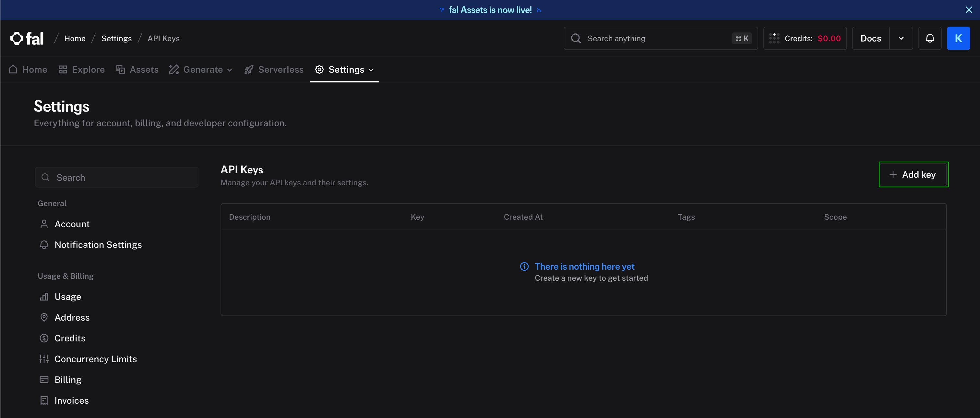Click the Serverless rocket icon
Viewport: 980px width, 418px height.
tap(249, 69)
